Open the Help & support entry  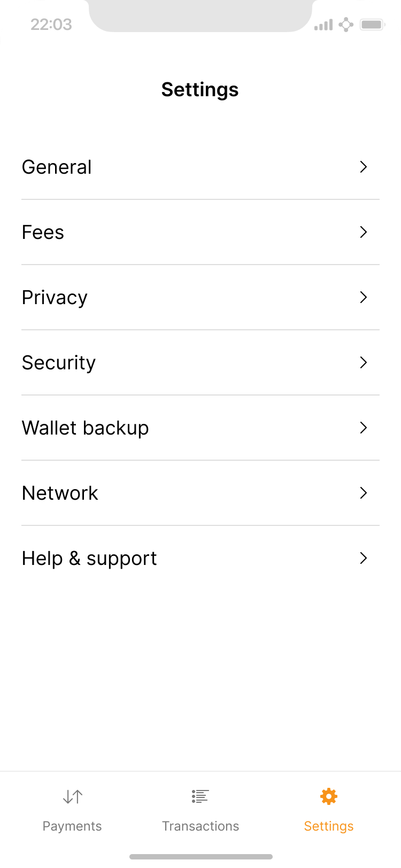point(89,559)
